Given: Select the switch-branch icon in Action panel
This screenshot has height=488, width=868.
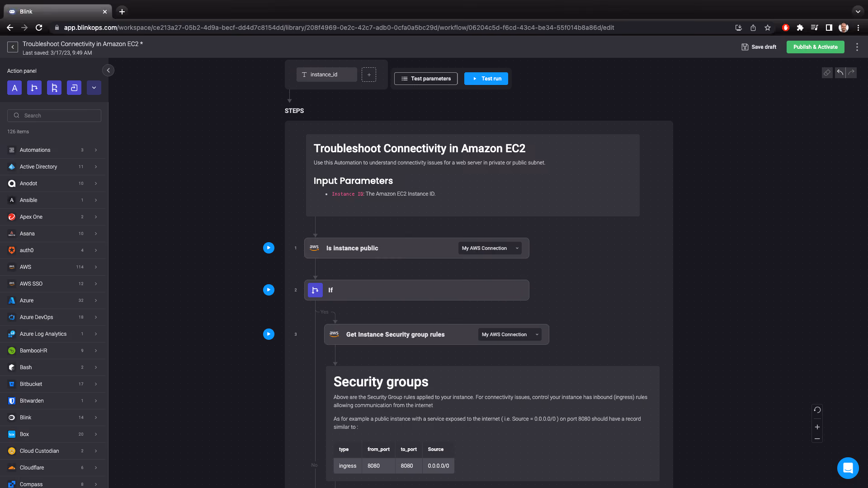Looking at the screenshot, I should 54,88.
